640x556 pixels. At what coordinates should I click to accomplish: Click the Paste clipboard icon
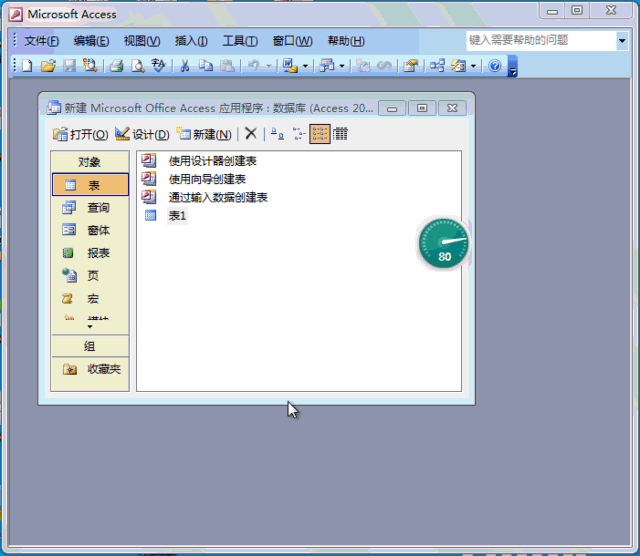pos(227,66)
